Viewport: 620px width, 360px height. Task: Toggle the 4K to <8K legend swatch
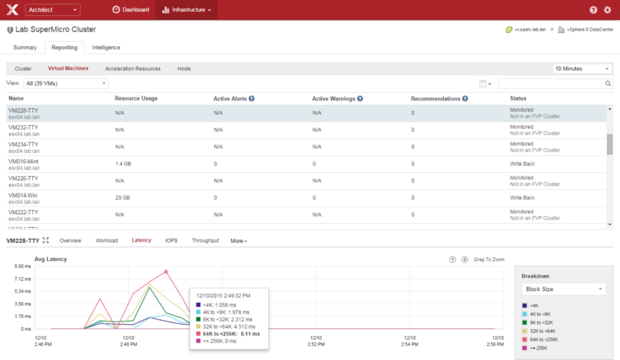point(524,314)
